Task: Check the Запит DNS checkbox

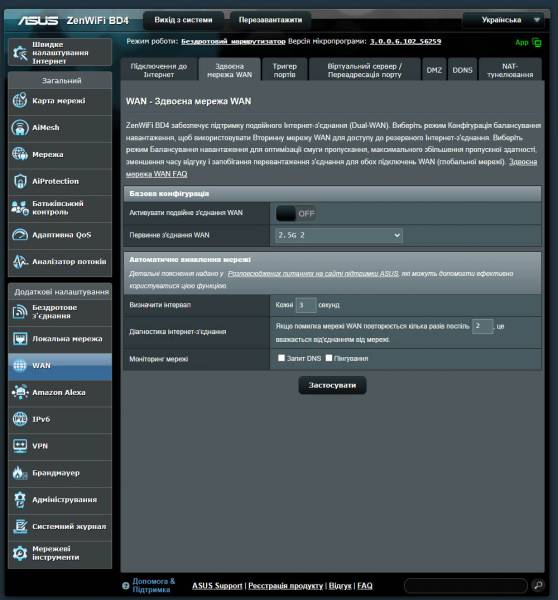Action: [x=281, y=358]
